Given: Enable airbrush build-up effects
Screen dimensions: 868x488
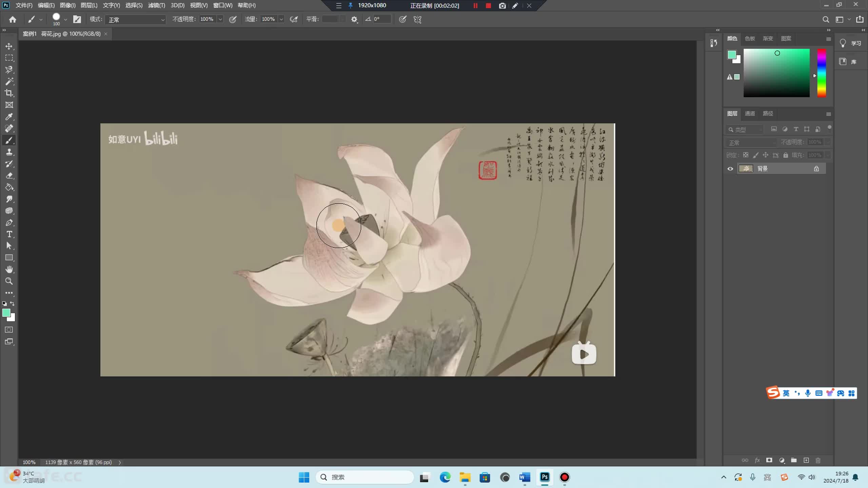Looking at the screenshot, I should click(294, 19).
